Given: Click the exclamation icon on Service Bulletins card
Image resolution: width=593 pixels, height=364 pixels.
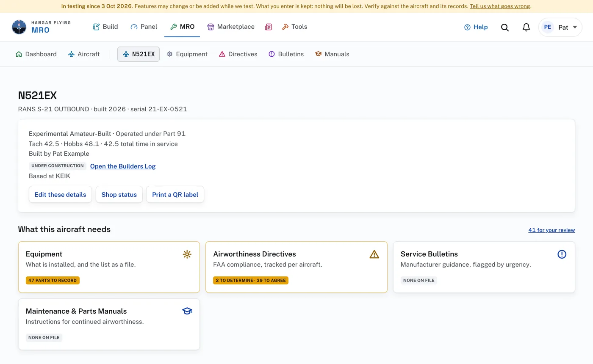Looking at the screenshot, I should point(562,254).
